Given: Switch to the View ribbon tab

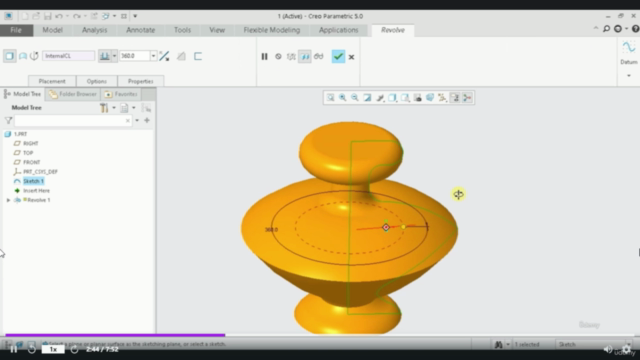Looking at the screenshot, I should tap(217, 30).
